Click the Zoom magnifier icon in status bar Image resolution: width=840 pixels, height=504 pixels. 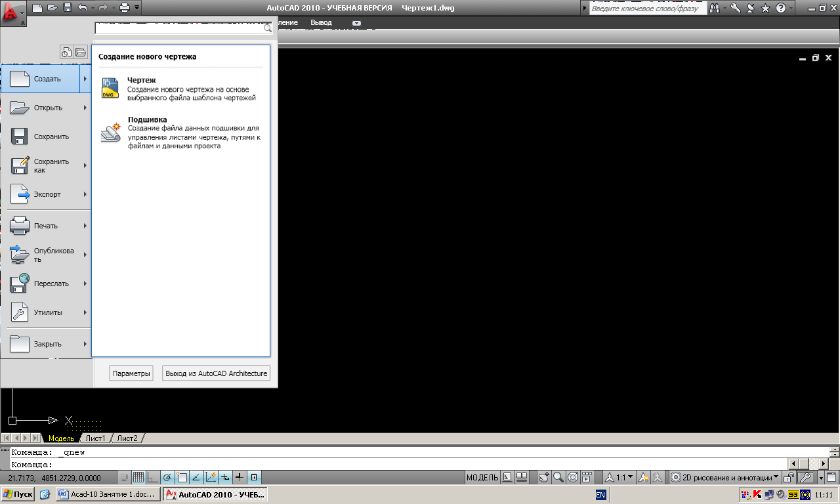[558, 477]
